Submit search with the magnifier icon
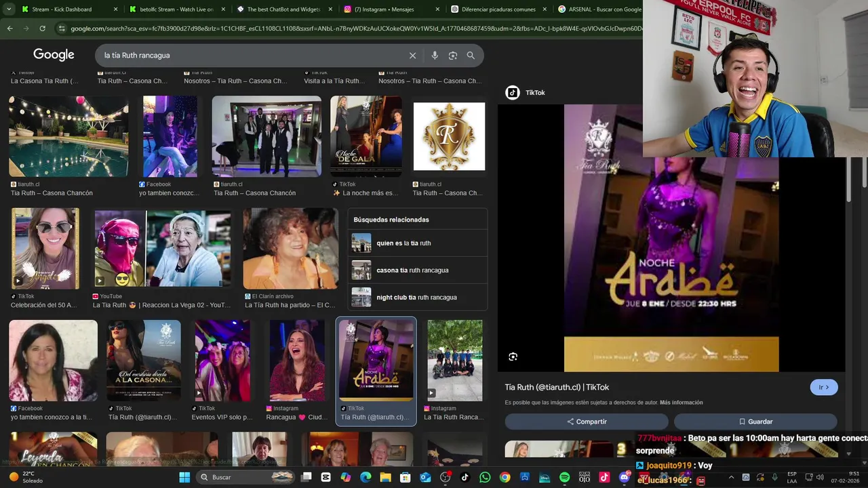This screenshot has height=488, width=868. tap(471, 56)
